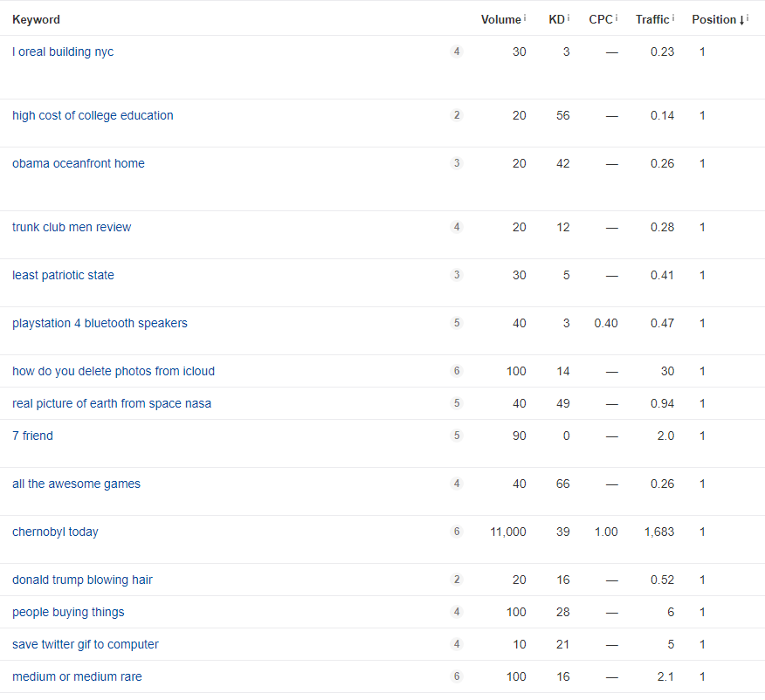Expand SERP badge next to obama oceanfront home
The height and width of the screenshot is (700, 765).
pos(457,163)
